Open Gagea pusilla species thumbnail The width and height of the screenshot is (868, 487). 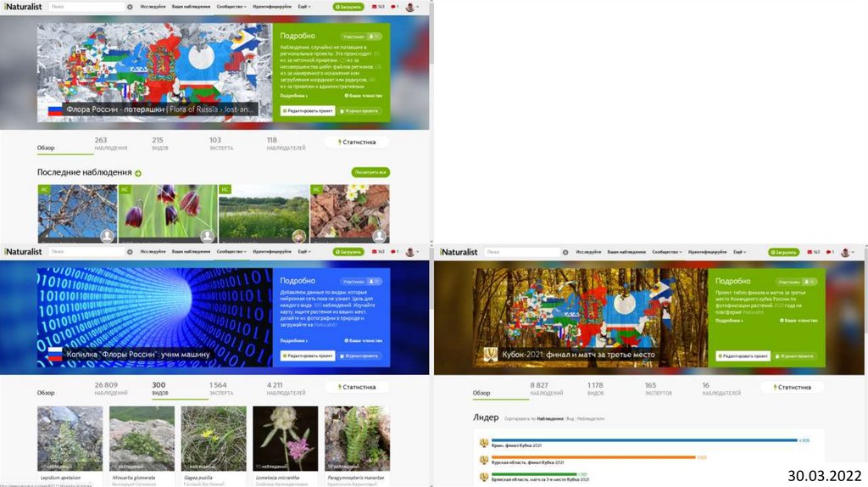coord(214,439)
